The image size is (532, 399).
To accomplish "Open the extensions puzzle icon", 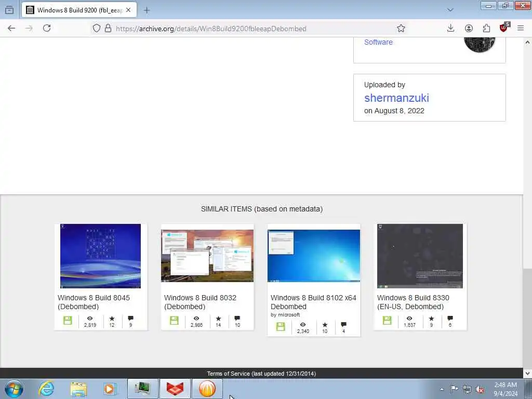I will [x=486, y=29].
